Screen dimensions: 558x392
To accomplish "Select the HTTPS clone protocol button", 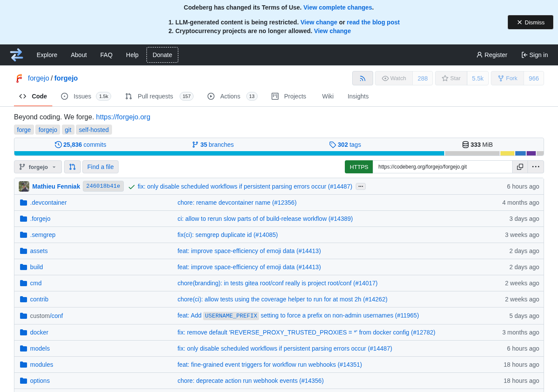I will [x=359, y=167].
